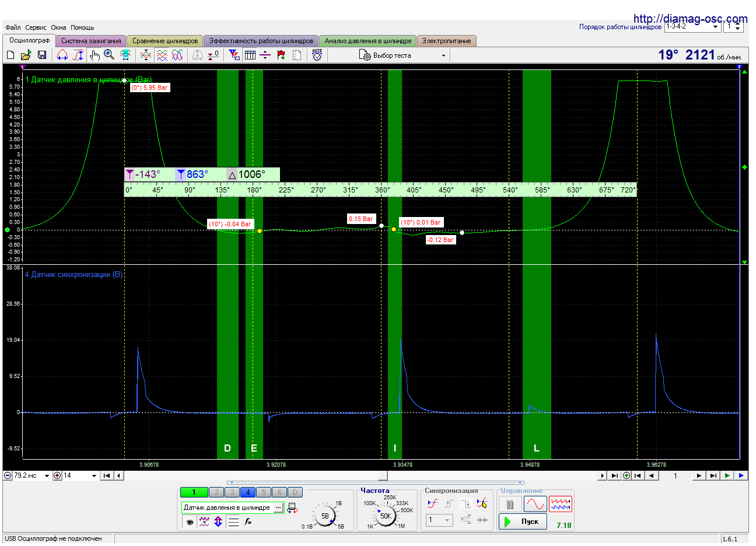756x546 pixels.
Task: Switch to the Сравнение цилиндров tab
Action: pos(165,41)
